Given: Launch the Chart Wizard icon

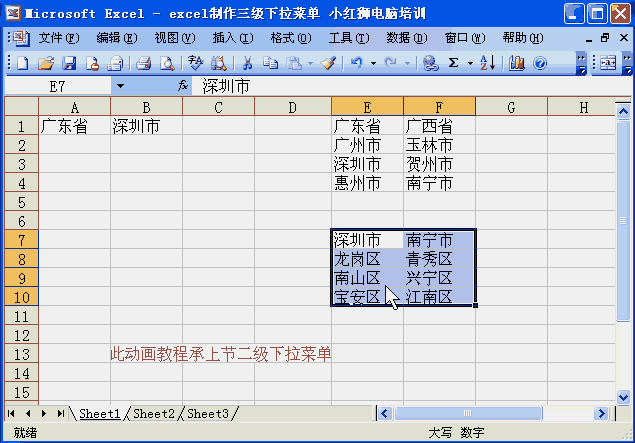Looking at the screenshot, I should [516, 63].
